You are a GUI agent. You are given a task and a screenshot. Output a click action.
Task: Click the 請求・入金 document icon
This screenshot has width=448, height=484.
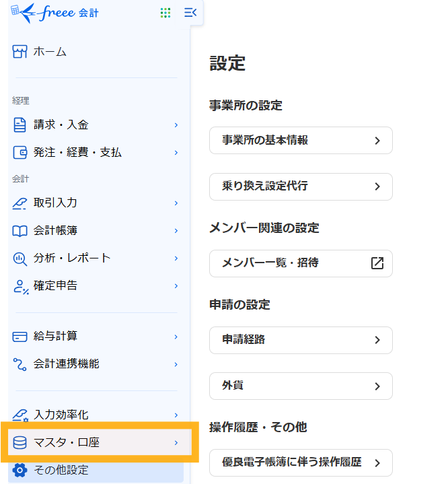tap(20, 125)
